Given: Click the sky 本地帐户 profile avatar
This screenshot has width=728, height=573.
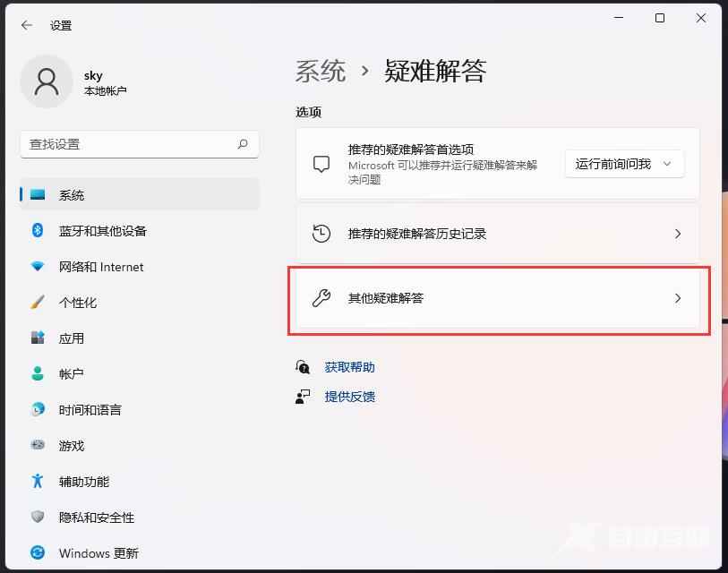Looking at the screenshot, I should pyautogui.click(x=47, y=81).
